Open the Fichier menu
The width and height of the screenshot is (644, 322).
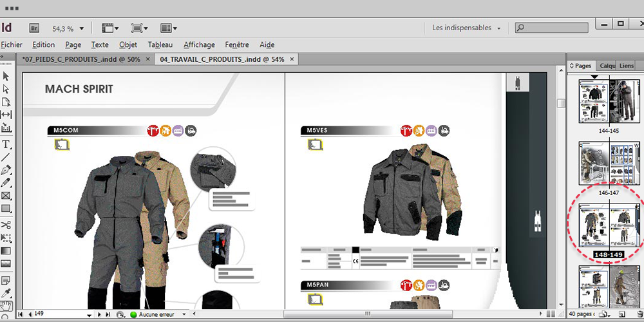(12, 45)
